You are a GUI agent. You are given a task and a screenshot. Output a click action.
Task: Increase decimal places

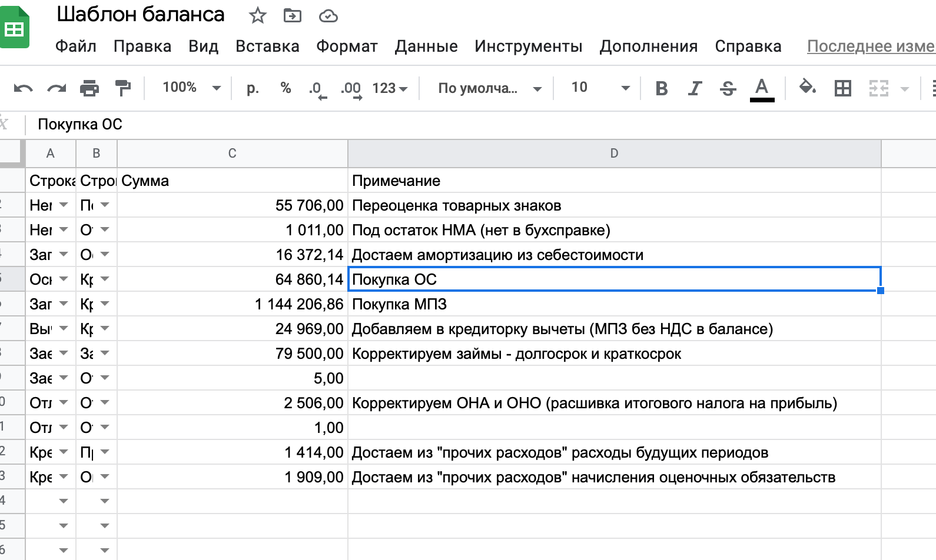[351, 89]
